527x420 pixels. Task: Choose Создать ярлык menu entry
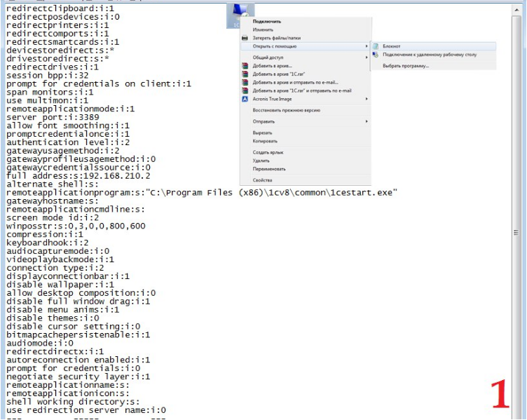pyautogui.click(x=267, y=152)
